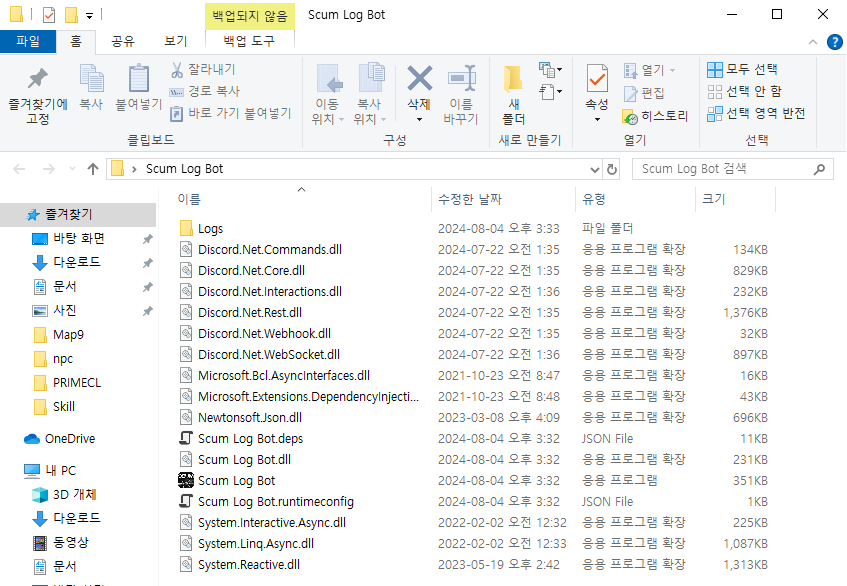Image resolution: width=847 pixels, height=586 pixels.
Task: Click the Copy icon in the ribbon
Action: click(91, 78)
